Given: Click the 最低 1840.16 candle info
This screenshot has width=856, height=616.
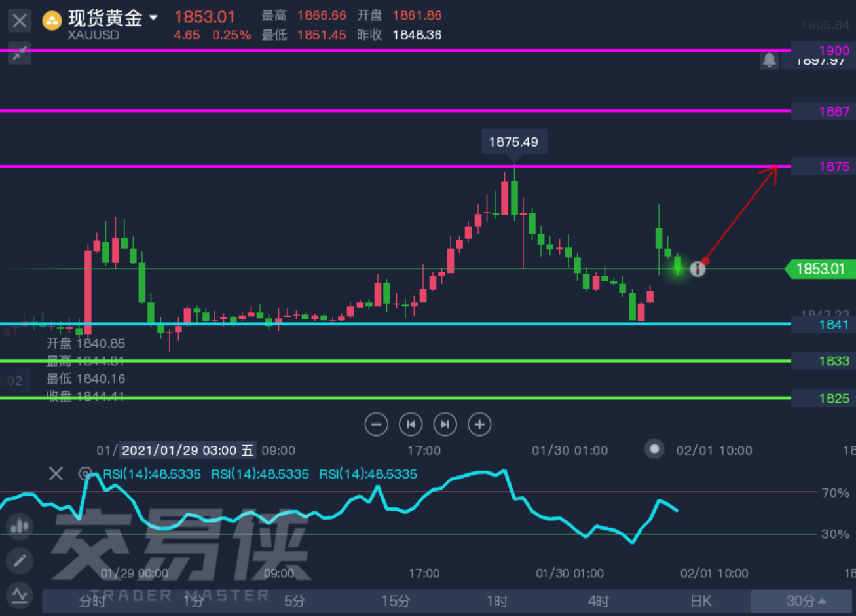Looking at the screenshot, I should coord(86,378).
